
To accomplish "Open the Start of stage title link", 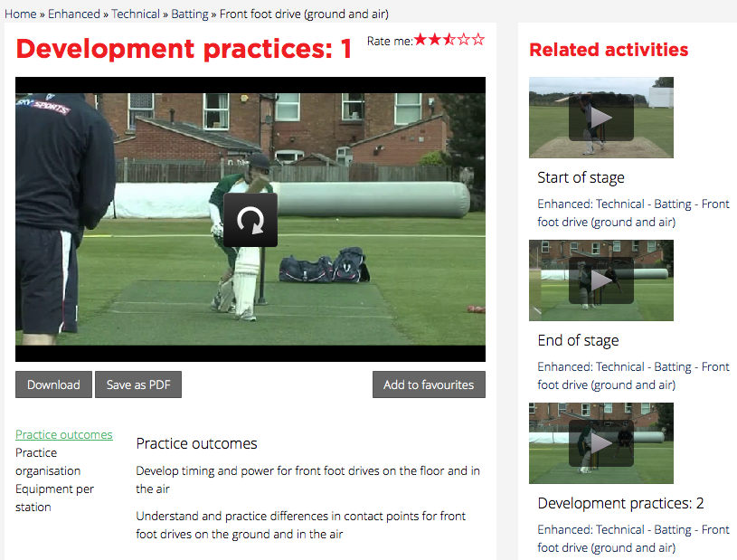I will point(581,177).
